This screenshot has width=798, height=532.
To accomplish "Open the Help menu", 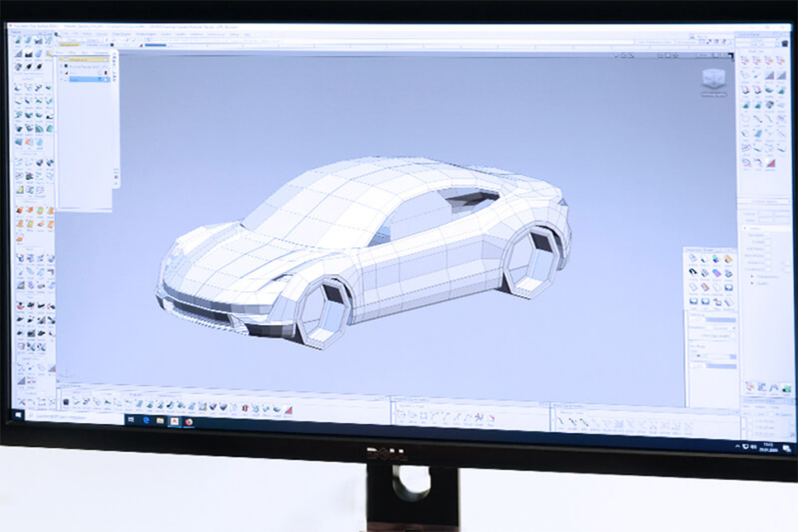I will [247, 35].
